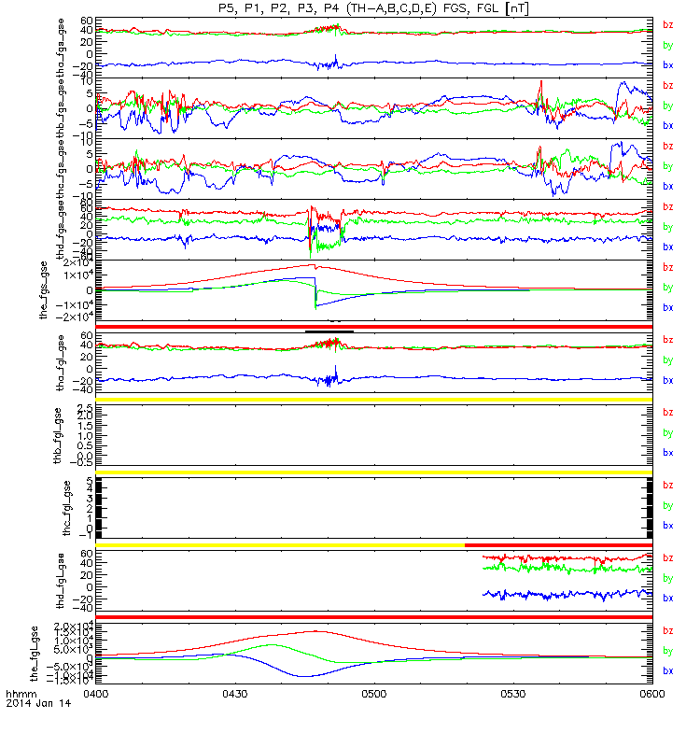The height and width of the screenshot is (747, 700).
Task: Click red bz legend of the_fgl_gse panel
Action: pyautogui.click(x=668, y=631)
